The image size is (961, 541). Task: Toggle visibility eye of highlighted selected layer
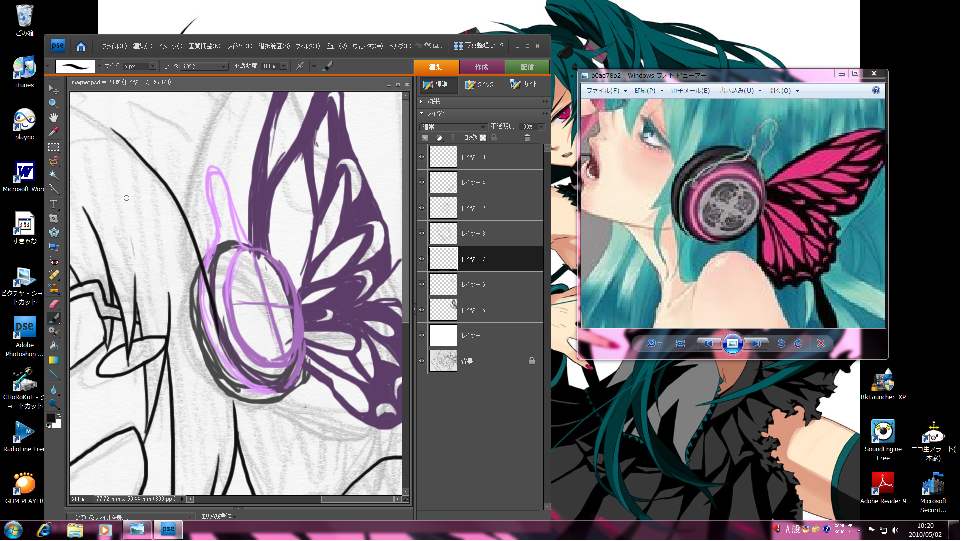pyautogui.click(x=422, y=259)
